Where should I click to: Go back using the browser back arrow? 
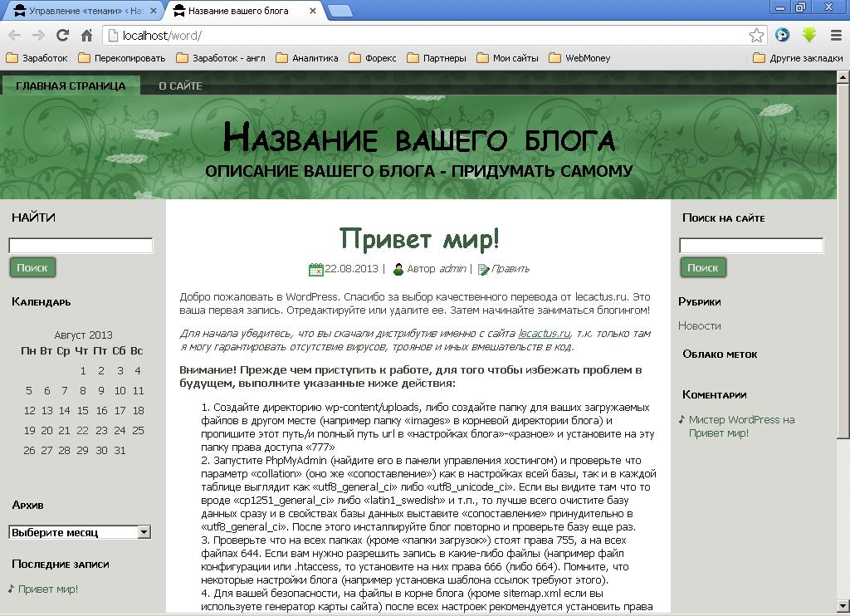click(15, 36)
